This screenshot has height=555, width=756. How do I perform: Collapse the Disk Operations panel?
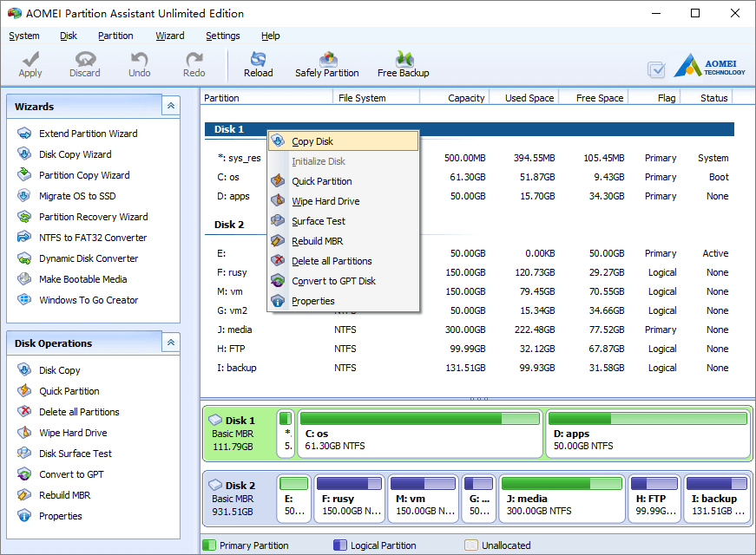coord(171,343)
